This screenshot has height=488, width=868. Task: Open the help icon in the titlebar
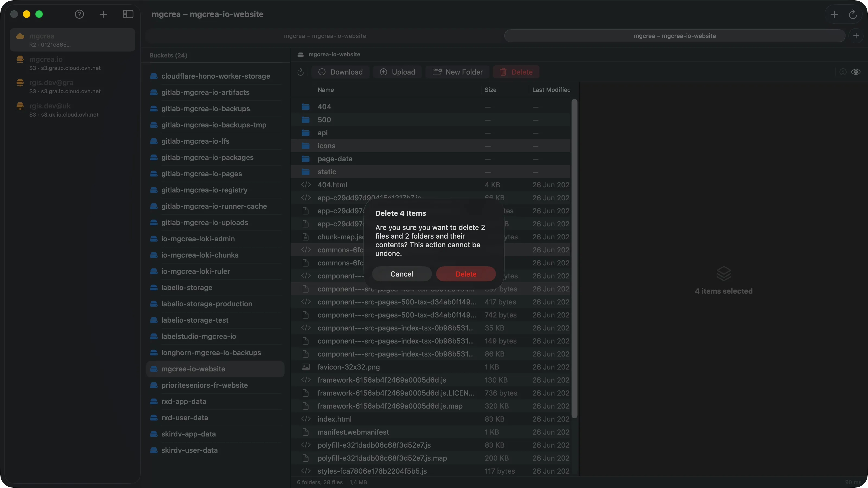[79, 14]
